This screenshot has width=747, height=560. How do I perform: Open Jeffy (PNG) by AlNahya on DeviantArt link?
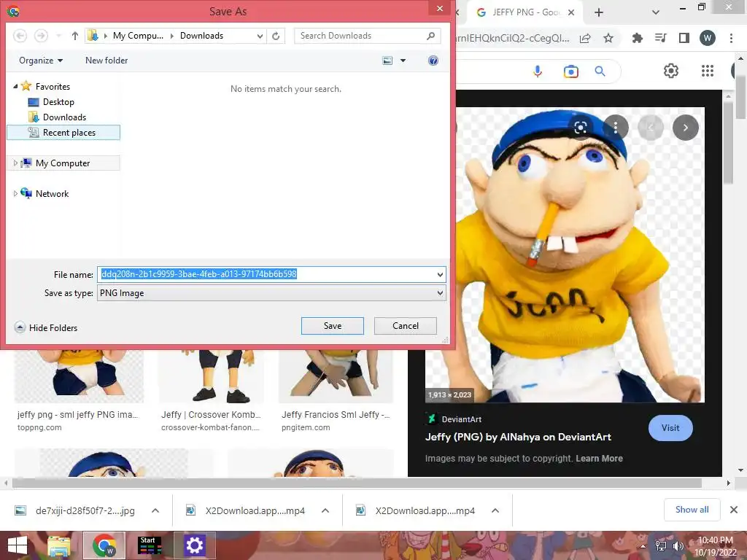[x=518, y=437]
